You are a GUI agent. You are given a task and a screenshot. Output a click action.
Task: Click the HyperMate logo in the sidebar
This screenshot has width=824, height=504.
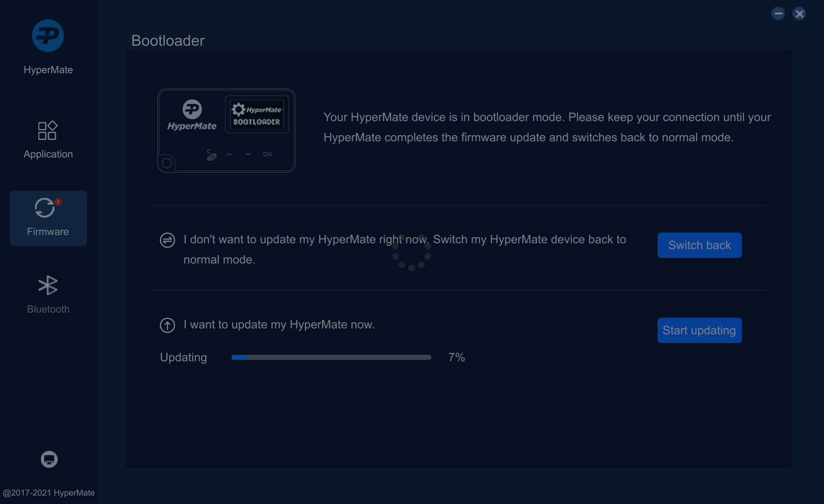click(48, 36)
